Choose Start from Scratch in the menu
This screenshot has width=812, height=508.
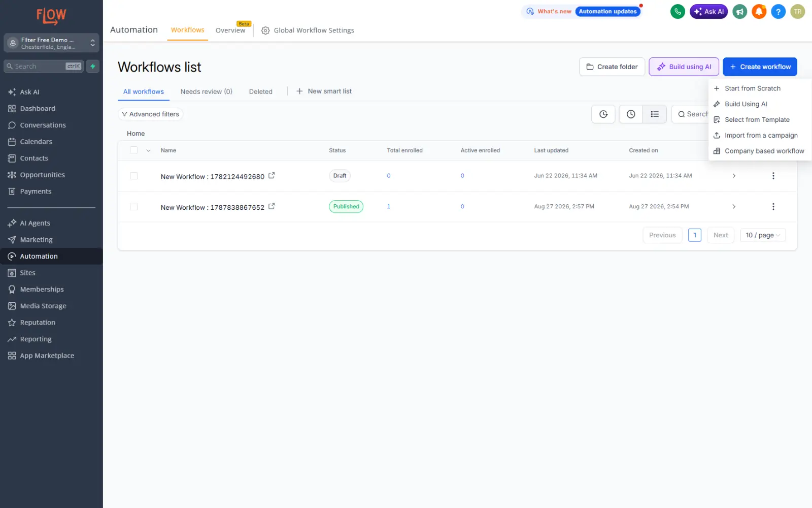pos(760,88)
